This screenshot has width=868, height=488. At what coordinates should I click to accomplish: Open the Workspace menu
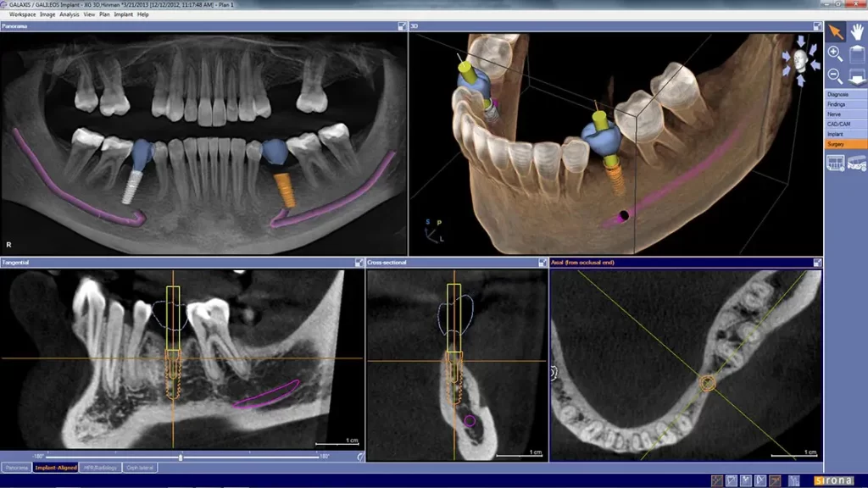[23, 14]
